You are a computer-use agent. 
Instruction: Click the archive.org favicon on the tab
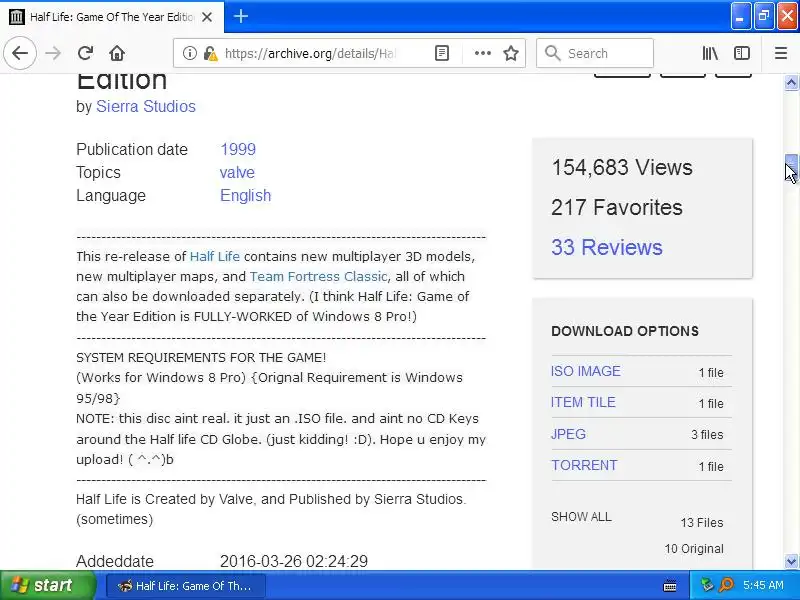[x=17, y=17]
